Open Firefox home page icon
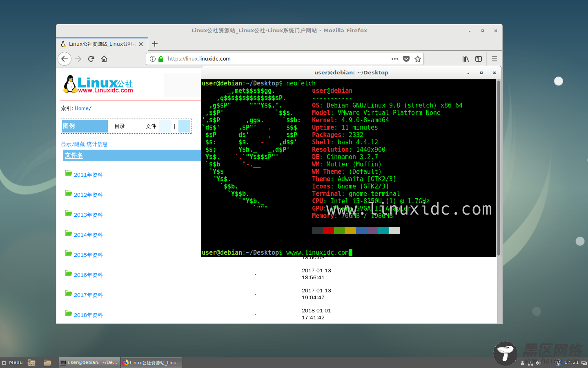Screen dimensions: 588x368 click(104, 59)
